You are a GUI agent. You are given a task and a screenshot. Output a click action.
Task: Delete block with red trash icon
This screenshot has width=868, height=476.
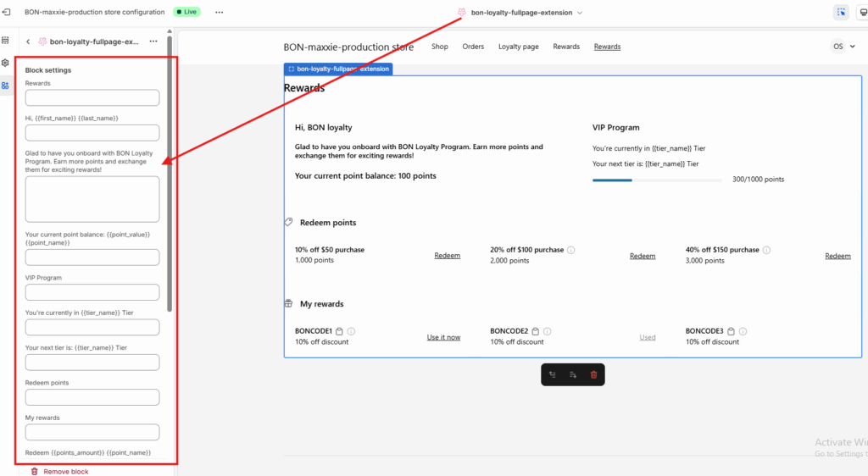click(x=593, y=375)
